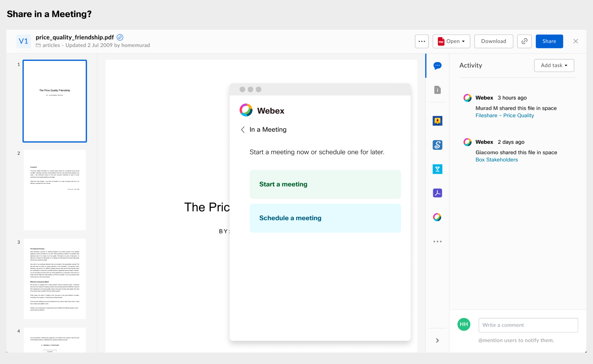Click the Webex avatar on the 2 days ago entry
Viewport: 593px width, 364px height.
point(467,142)
